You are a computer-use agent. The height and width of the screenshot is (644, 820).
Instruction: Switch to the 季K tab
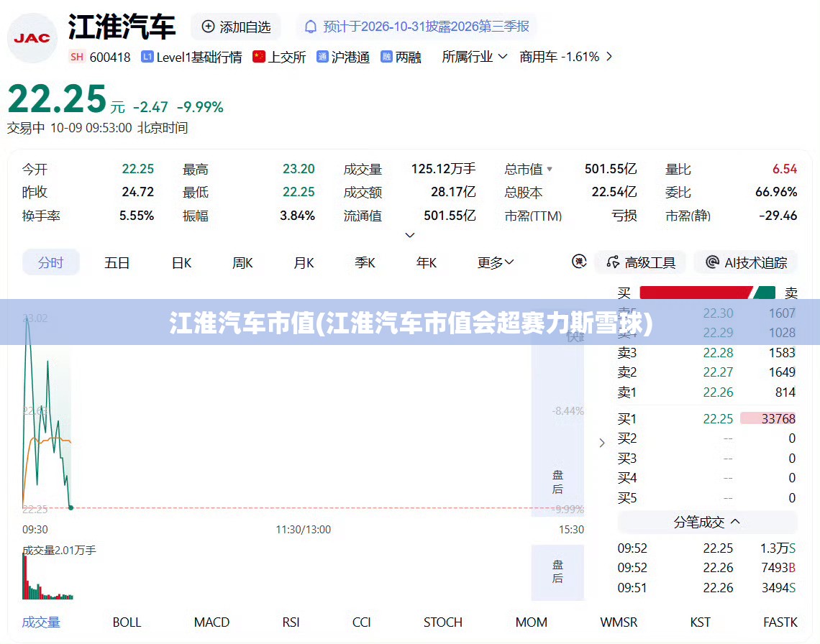[365, 262]
